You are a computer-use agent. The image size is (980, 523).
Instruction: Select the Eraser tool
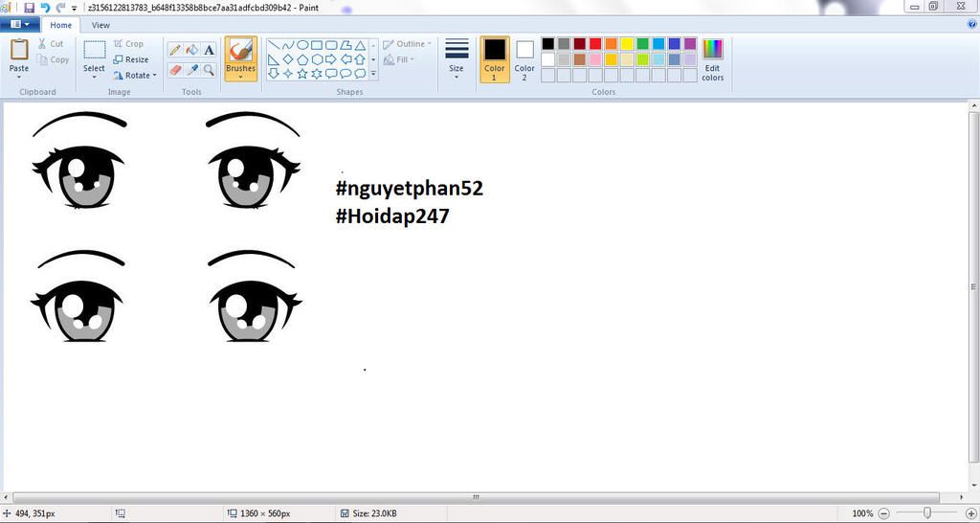176,70
